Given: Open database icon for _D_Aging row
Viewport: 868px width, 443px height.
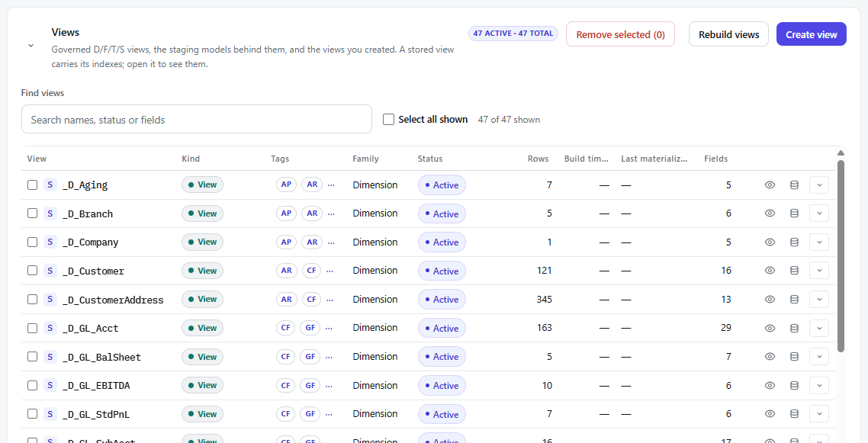Looking at the screenshot, I should click(794, 185).
